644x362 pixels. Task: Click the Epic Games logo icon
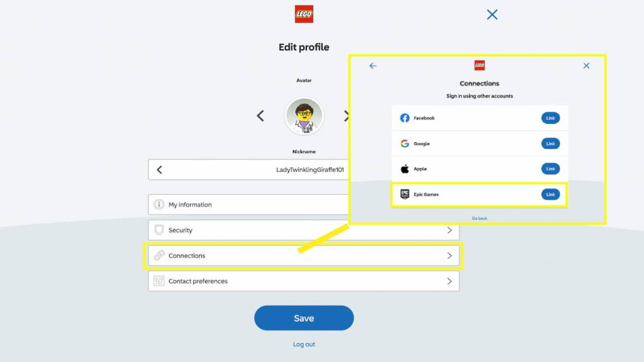coord(404,194)
